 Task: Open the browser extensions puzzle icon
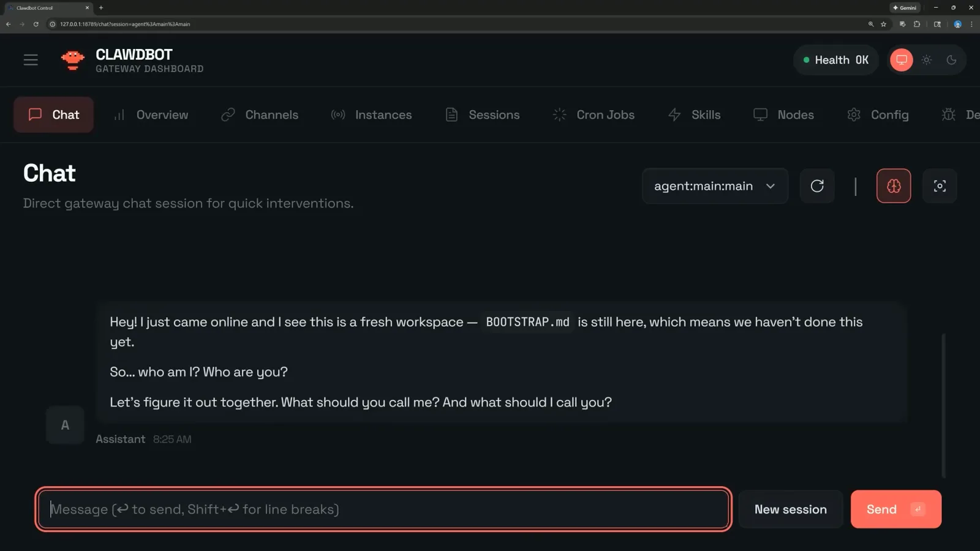click(916, 24)
